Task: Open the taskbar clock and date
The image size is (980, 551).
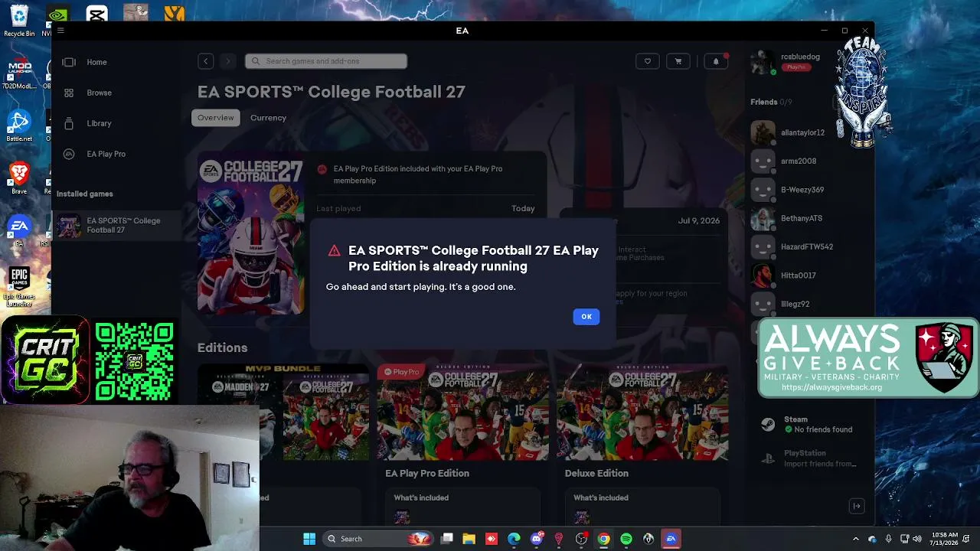Action: coord(944,539)
